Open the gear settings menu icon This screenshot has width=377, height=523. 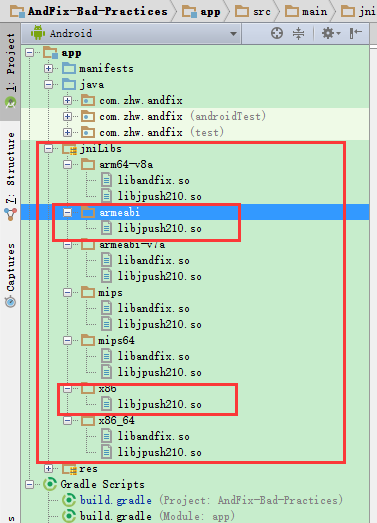[x=330, y=33]
